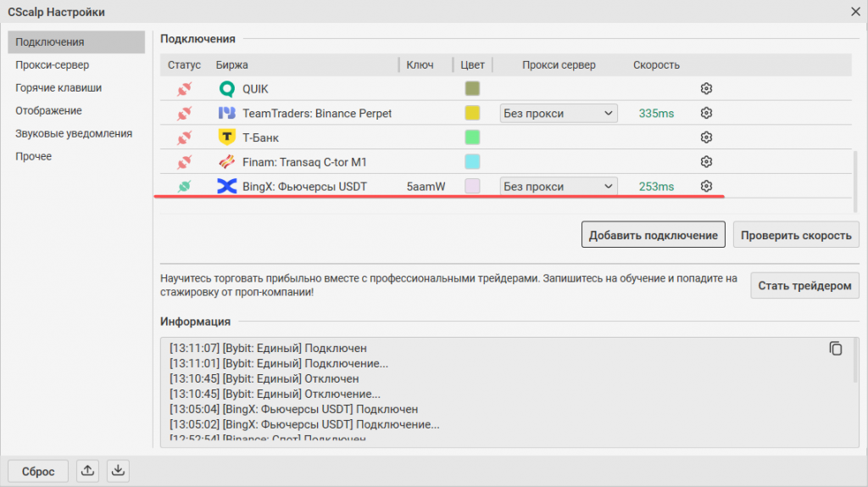Click gear icon in the T-Банк row
Image resolution: width=868 pixels, height=487 pixels.
click(706, 137)
